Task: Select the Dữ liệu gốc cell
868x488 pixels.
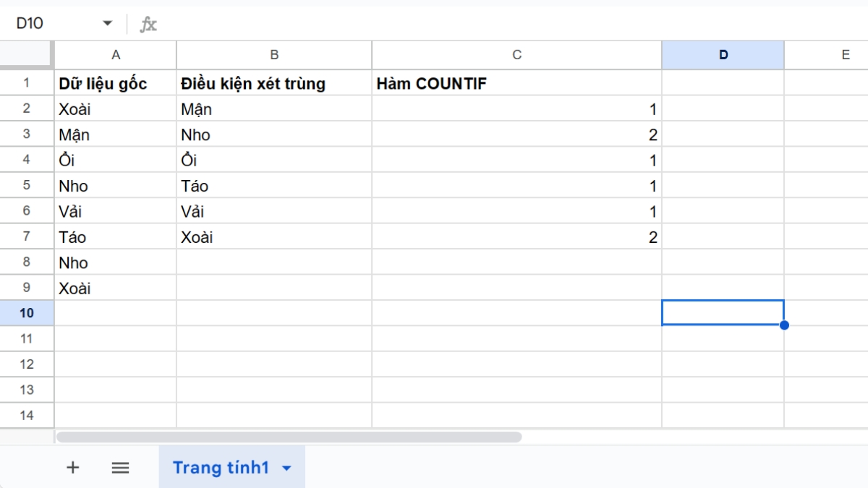Action: [116, 84]
